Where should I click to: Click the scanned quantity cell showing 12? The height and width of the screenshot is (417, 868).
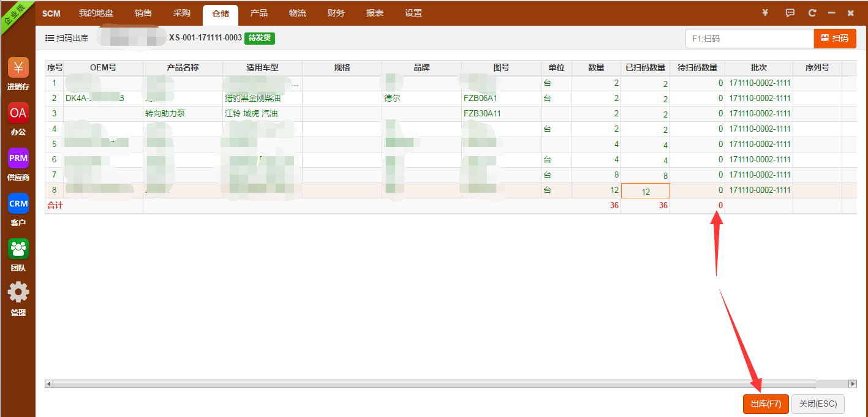coord(645,191)
